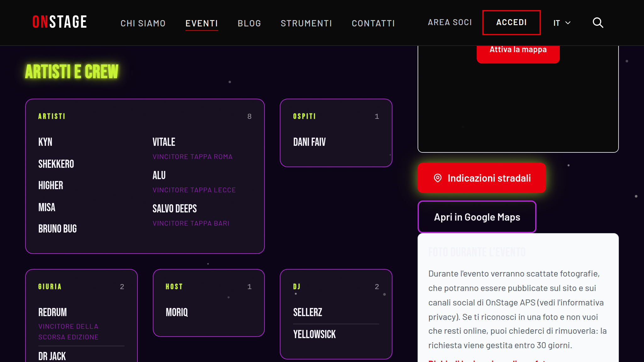The image size is (644, 362).
Task: Click DJ Yellowsick
Action: click(x=314, y=334)
